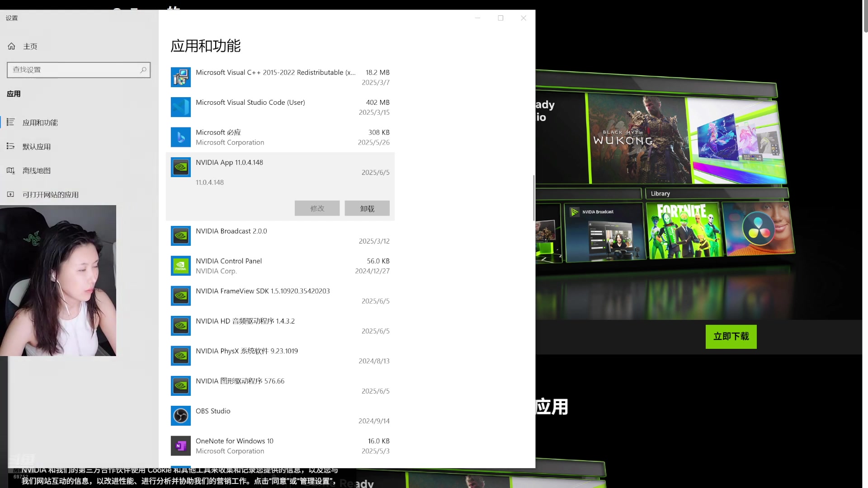Click the webcam overlay thumbnail

tap(58, 281)
